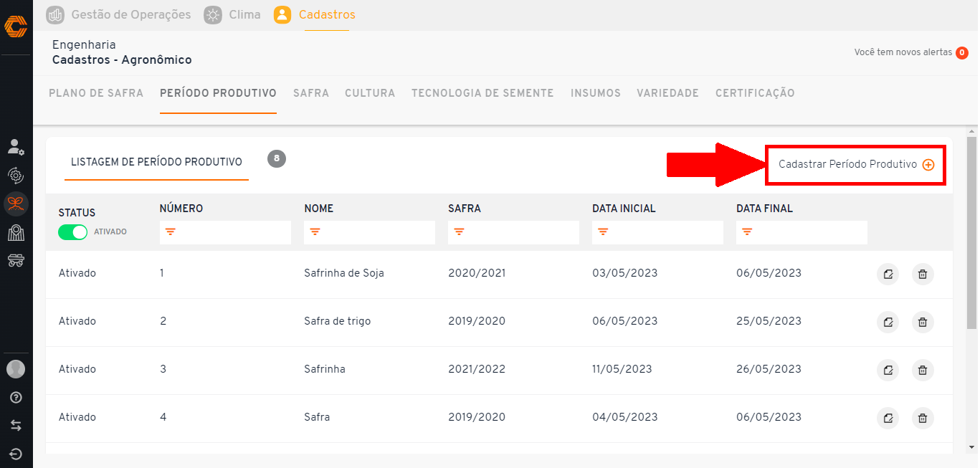980x468 pixels.
Task: Click the Nome column filter field
Action: pyautogui.click(x=369, y=232)
